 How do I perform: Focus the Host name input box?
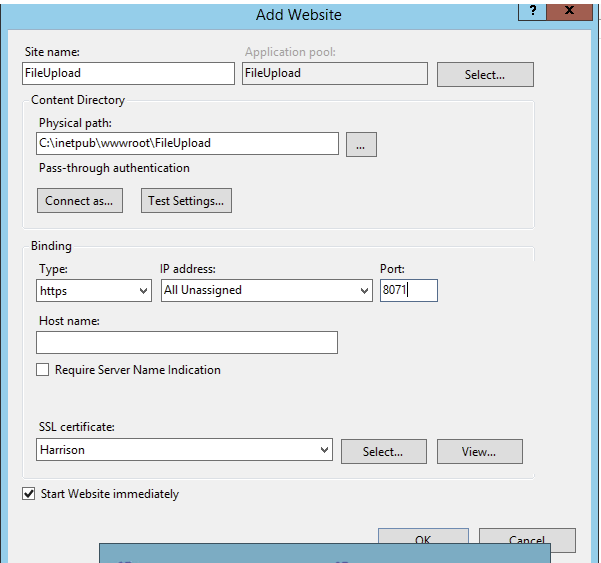coord(187,343)
